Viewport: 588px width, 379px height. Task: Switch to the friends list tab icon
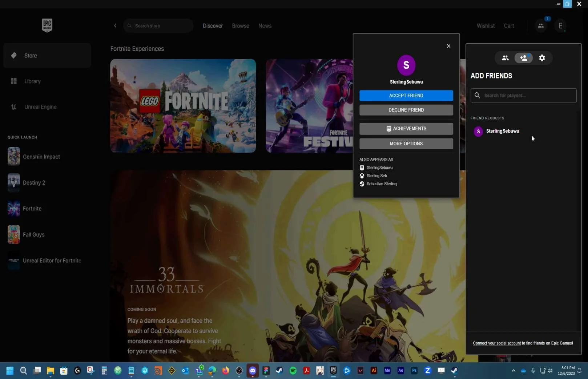[505, 58]
